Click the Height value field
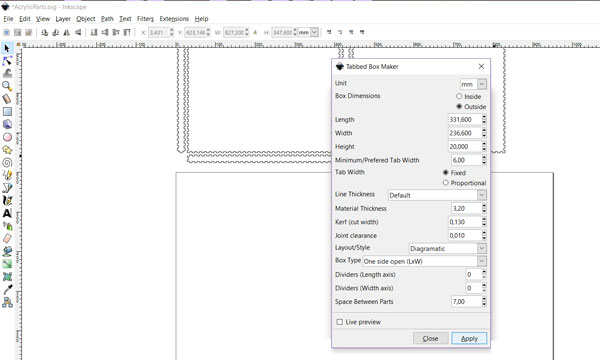Image resolution: width=600 pixels, height=360 pixels. point(467,147)
